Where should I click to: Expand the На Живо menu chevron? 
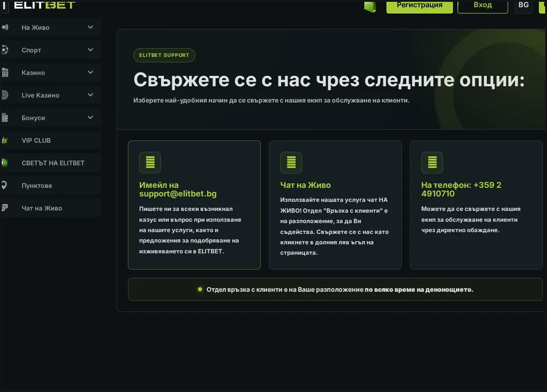[90, 27]
